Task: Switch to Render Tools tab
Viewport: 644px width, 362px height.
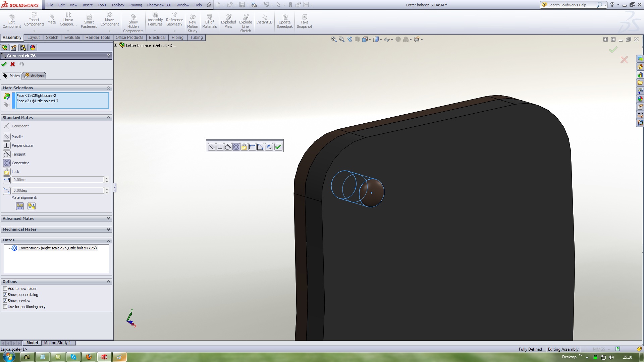Action: point(98,38)
